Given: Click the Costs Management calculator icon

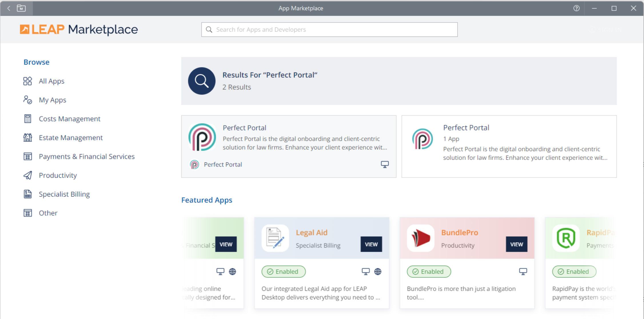Looking at the screenshot, I should coord(28,119).
